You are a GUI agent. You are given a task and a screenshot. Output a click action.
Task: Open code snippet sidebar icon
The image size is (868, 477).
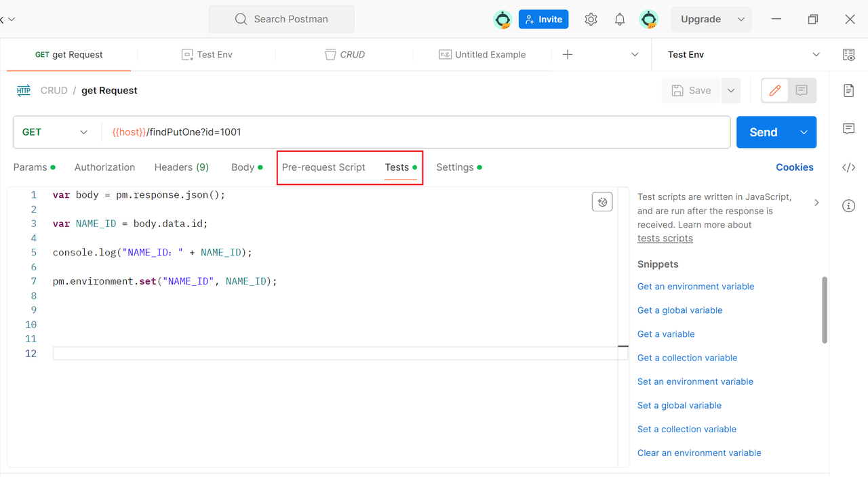[x=848, y=167]
